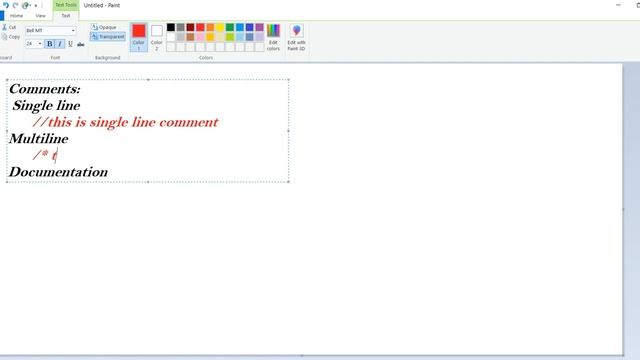Pick the purple color swatch
640x360 pixels.
(x=260, y=27)
